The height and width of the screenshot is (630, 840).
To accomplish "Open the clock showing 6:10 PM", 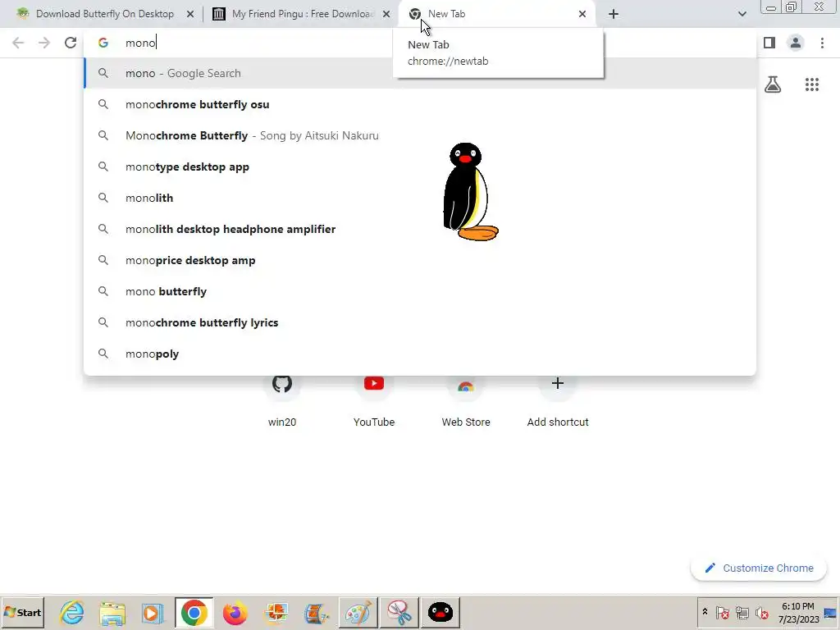I will (x=798, y=612).
